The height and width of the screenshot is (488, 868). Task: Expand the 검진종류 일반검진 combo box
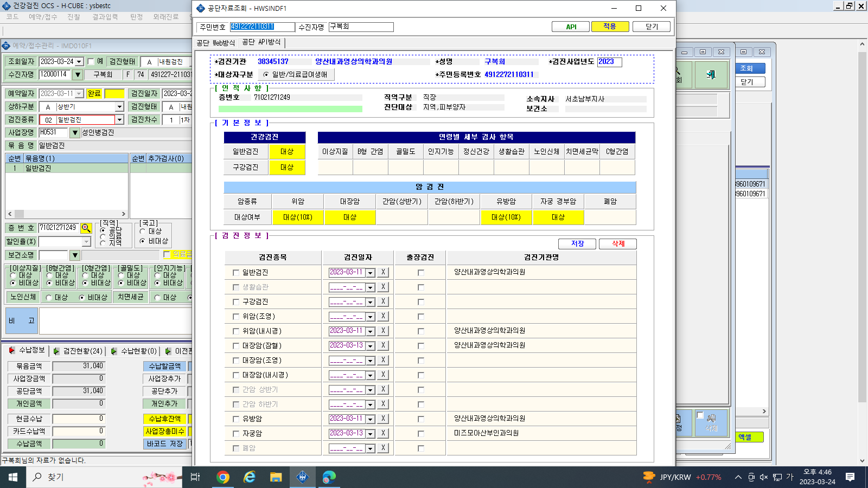pyautogui.click(x=119, y=120)
